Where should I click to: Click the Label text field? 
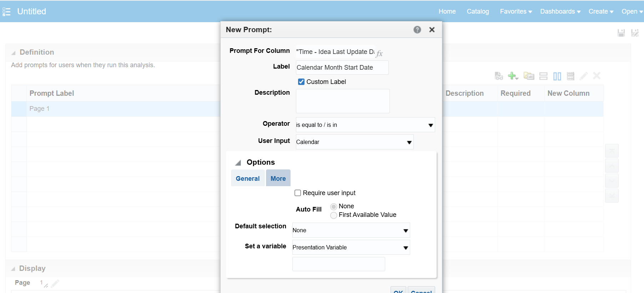pos(342,68)
